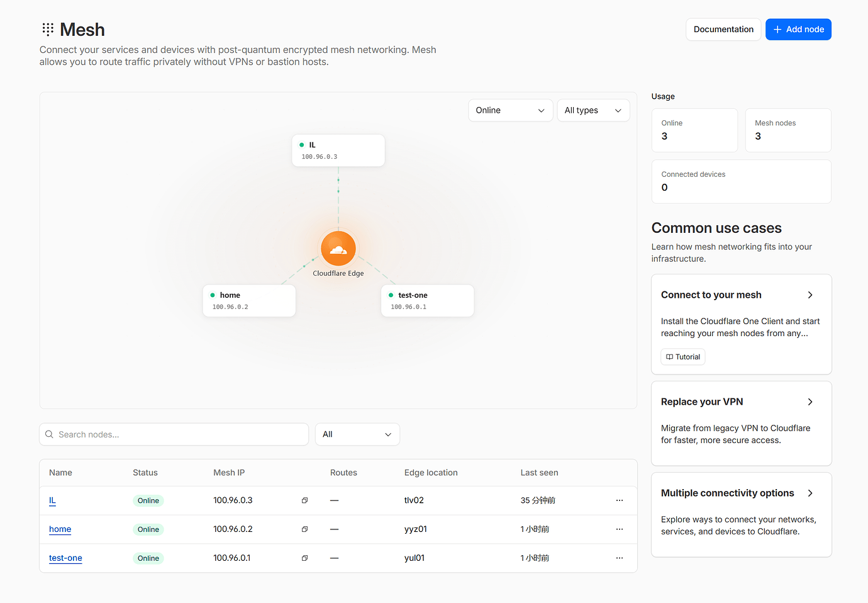Click the Online badge in test-one row
Viewport: 868px width, 603px height.
point(148,558)
